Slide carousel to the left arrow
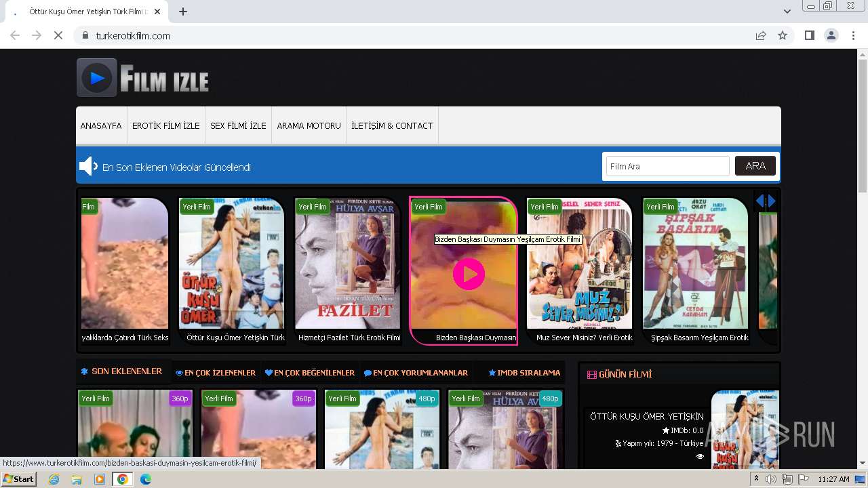Screen dimensions: 868x488 (x=760, y=201)
